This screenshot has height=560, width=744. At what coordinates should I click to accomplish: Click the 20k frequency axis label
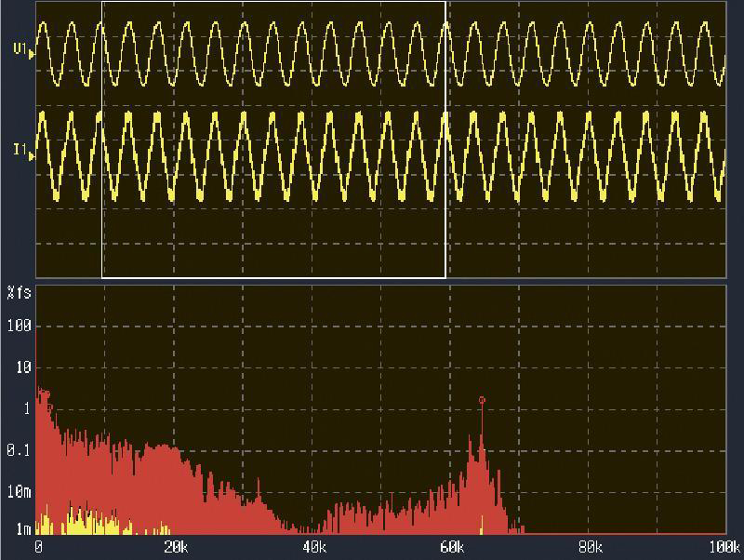pos(175,546)
